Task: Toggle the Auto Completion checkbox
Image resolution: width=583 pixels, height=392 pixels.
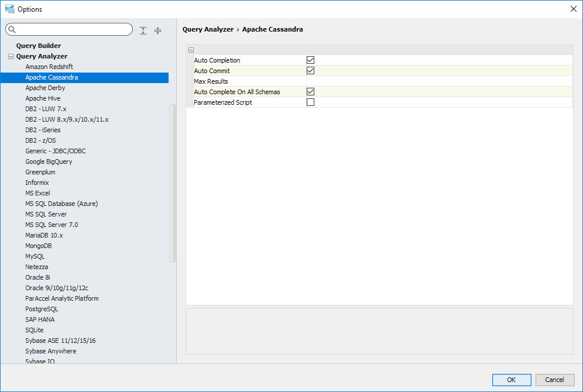Action: click(x=311, y=60)
